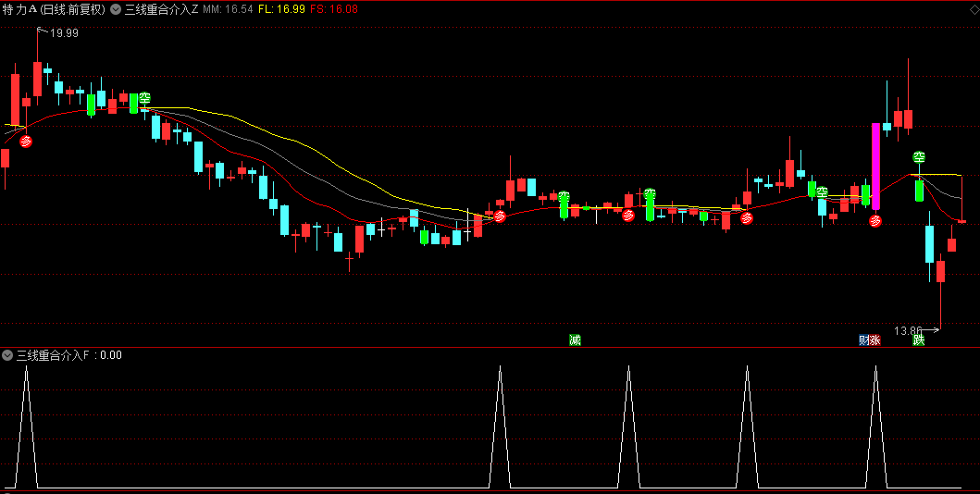Click the green 跌 info badge

(x=919, y=340)
